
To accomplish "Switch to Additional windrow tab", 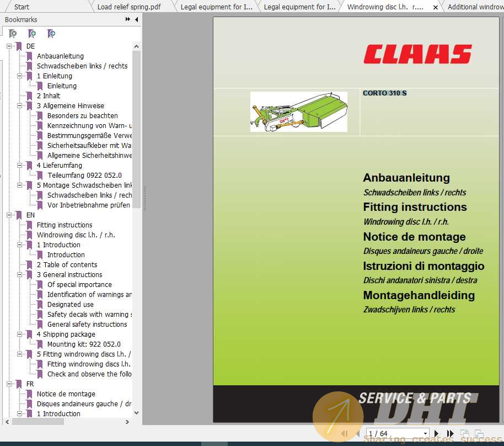I will pyautogui.click(x=475, y=7).
